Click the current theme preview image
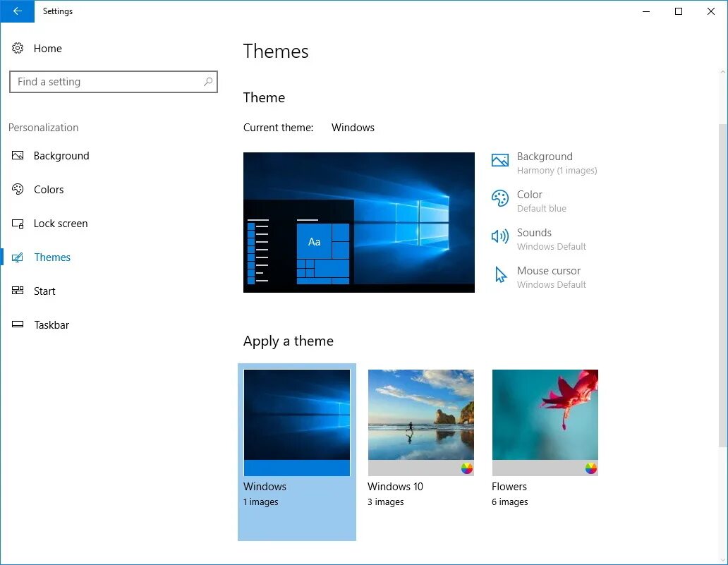728x565 pixels. click(x=359, y=222)
